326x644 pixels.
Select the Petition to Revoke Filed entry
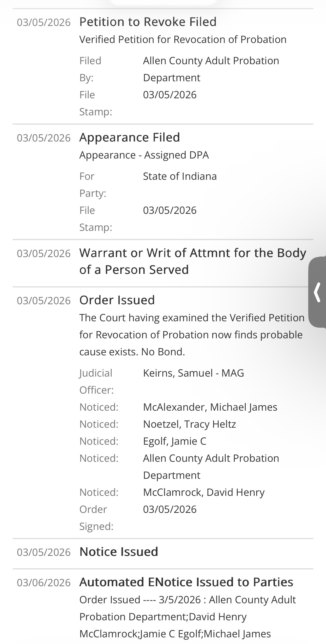point(148,22)
